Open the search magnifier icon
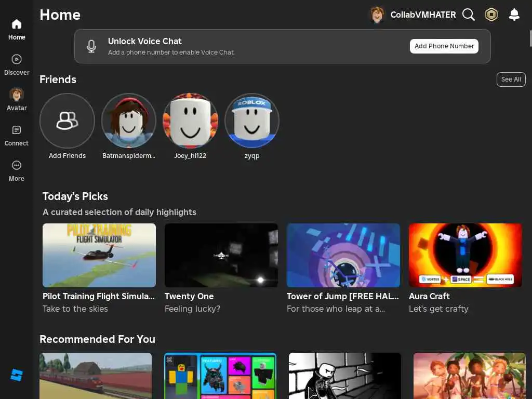Viewport: 532px width, 399px height. point(468,15)
